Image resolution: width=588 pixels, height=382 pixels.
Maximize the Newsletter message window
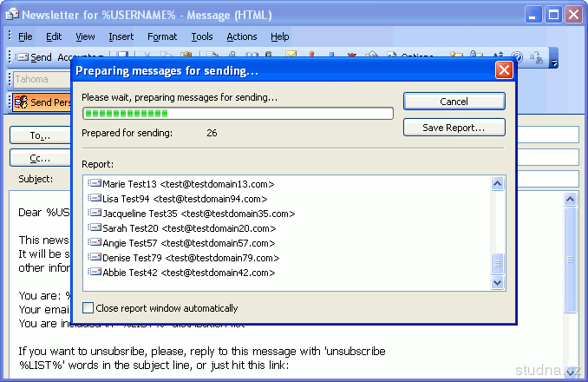pos(553,15)
